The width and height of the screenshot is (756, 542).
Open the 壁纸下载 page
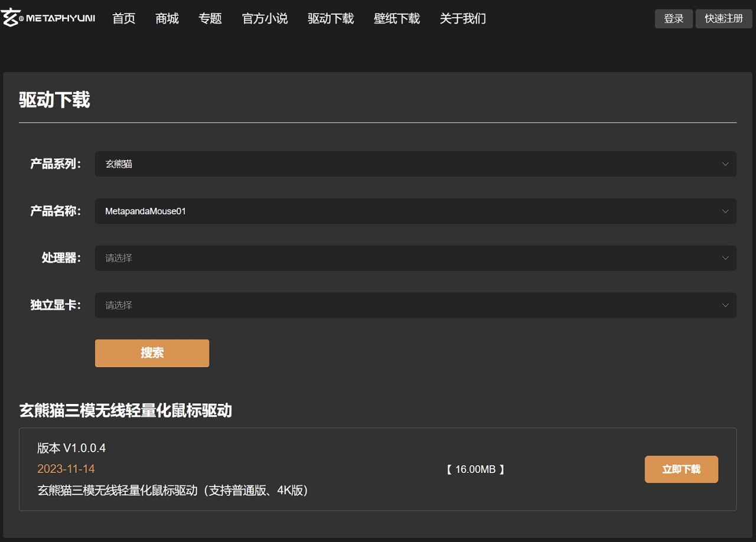397,19
